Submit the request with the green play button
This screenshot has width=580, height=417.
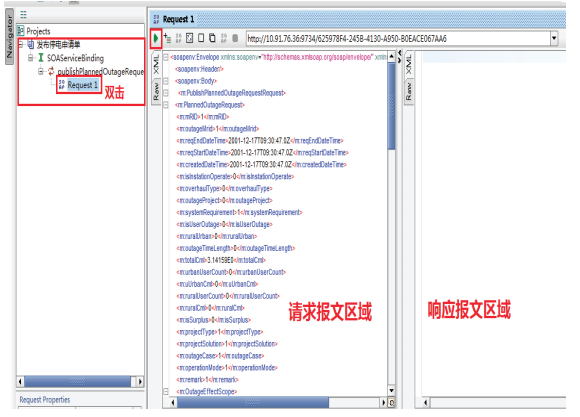[156, 38]
